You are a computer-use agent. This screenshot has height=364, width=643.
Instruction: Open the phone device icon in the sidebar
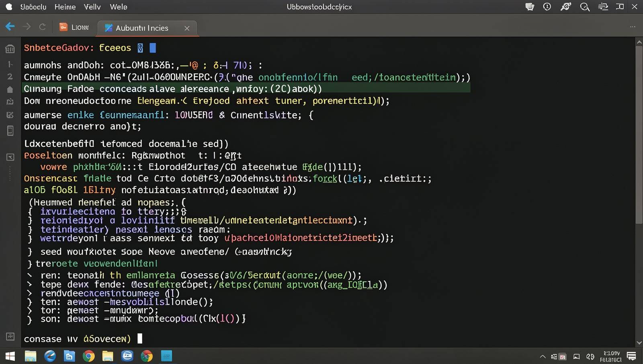[10, 131]
